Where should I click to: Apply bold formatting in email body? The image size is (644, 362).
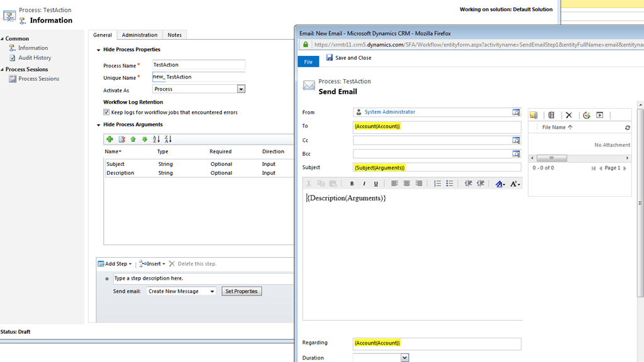tap(352, 184)
